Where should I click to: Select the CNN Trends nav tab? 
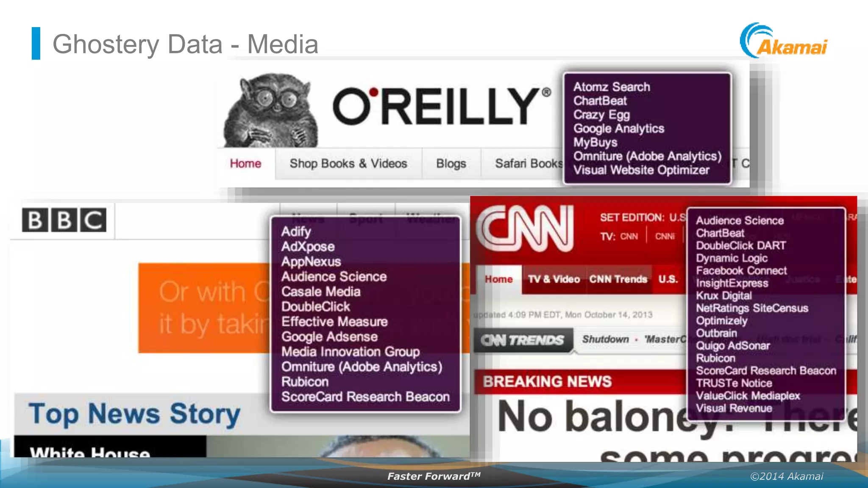coord(618,279)
